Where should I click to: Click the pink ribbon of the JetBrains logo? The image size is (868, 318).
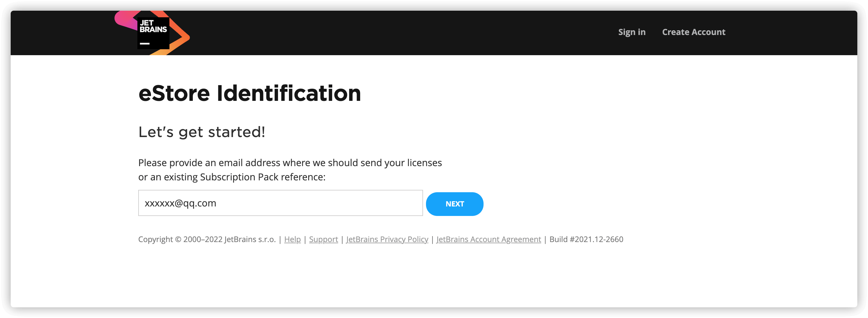125,19
